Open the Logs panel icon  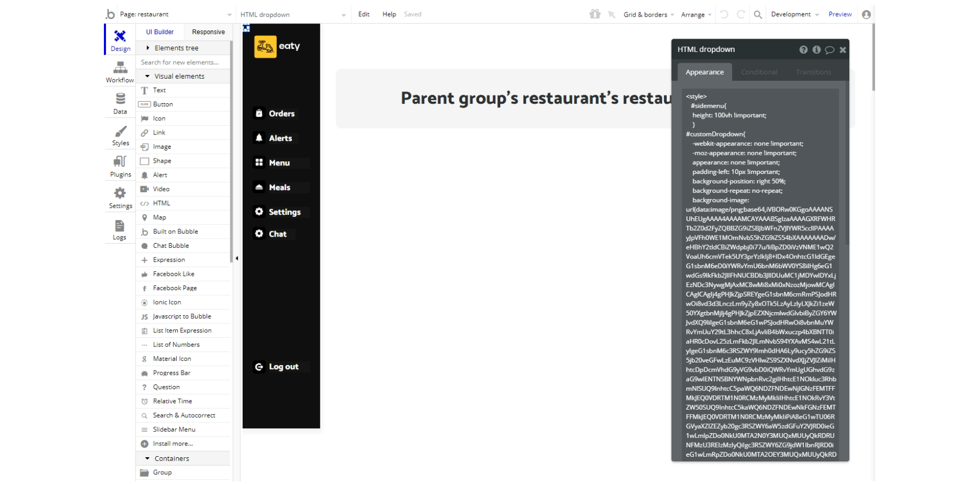(119, 225)
